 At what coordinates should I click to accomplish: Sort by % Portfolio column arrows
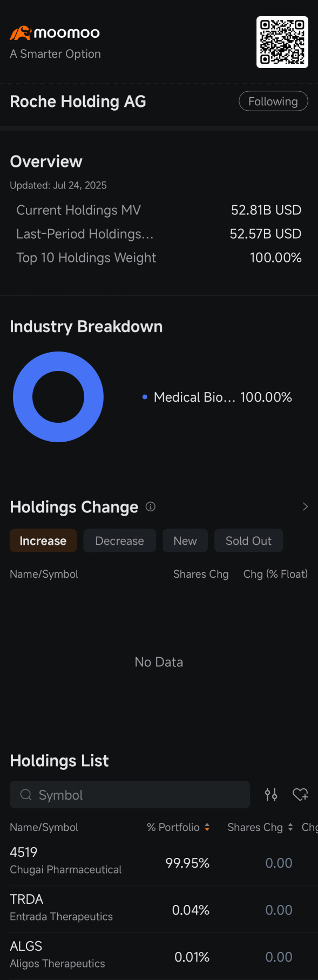coord(207,827)
